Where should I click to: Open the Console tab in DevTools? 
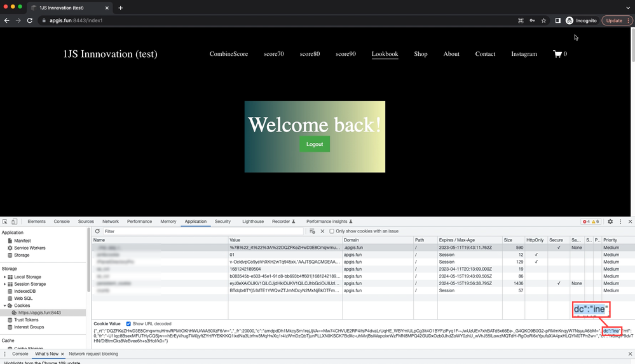click(x=62, y=222)
